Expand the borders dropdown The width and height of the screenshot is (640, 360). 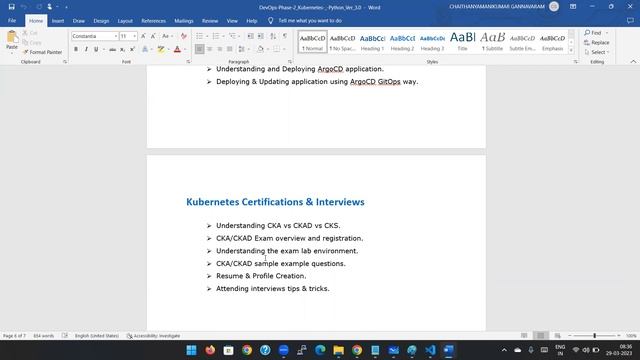pos(284,49)
